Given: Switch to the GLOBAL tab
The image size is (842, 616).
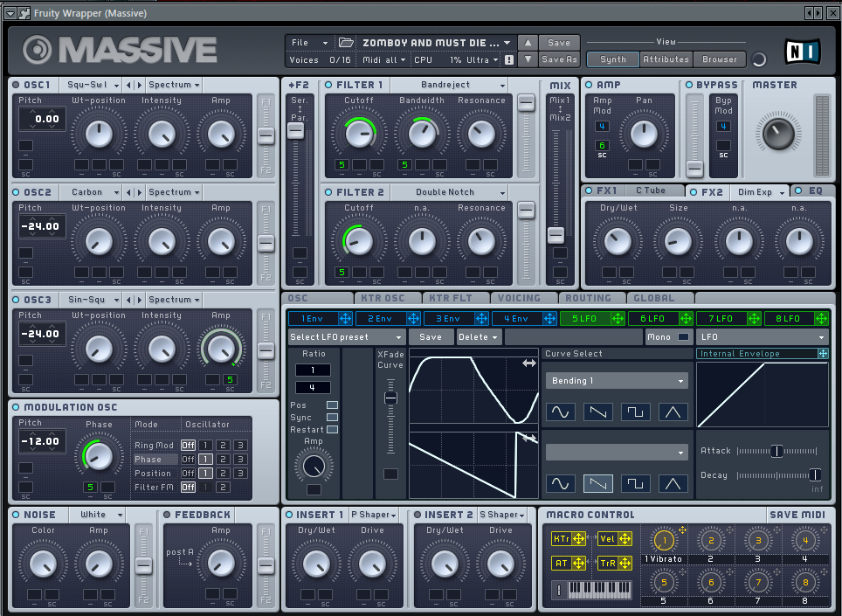Looking at the screenshot, I should [660, 298].
